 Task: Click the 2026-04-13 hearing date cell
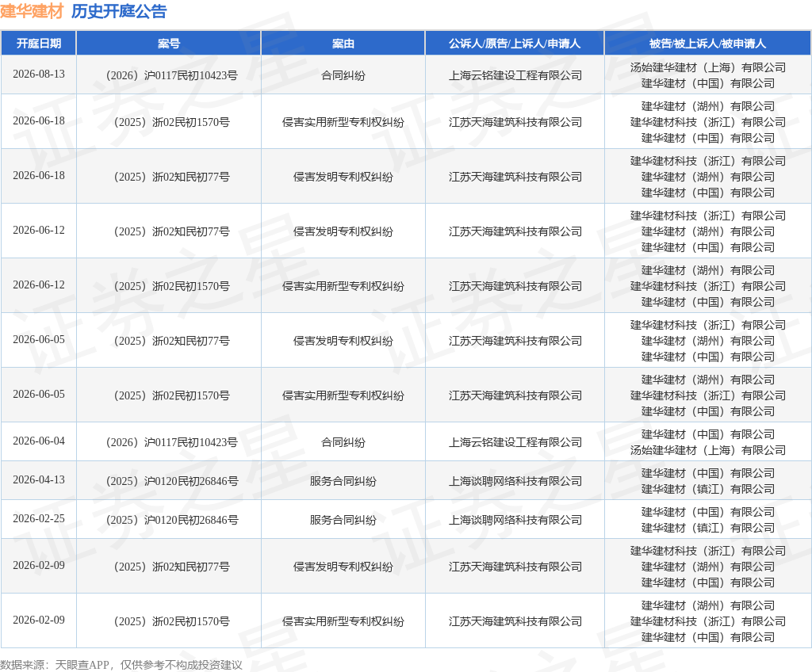point(39,480)
